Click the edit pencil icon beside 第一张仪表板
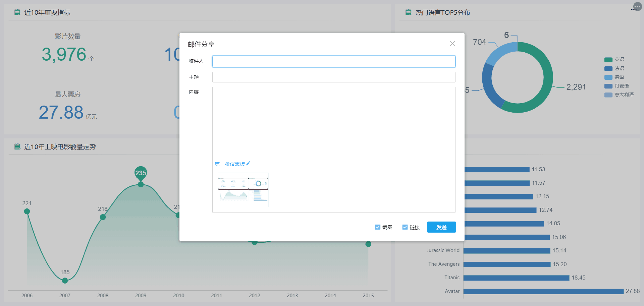This screenshot has width=644, height=306. click(248, 164)
